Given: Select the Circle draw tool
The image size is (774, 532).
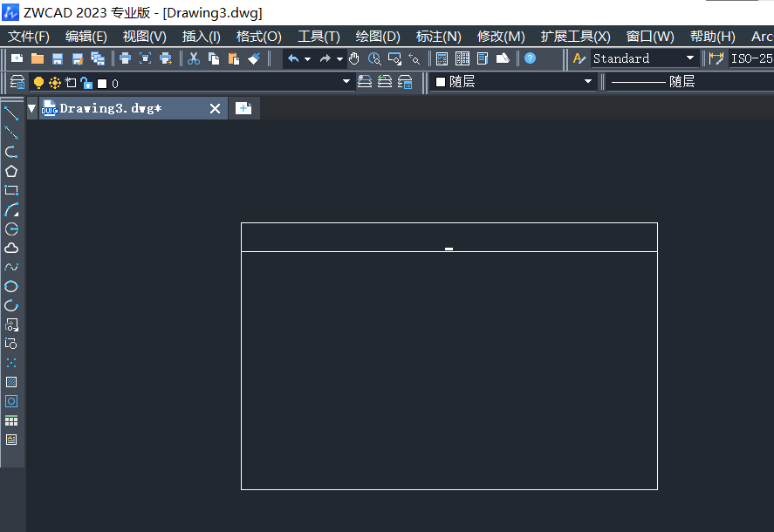Looking at the screenshot, I should [x=11, y=229].
